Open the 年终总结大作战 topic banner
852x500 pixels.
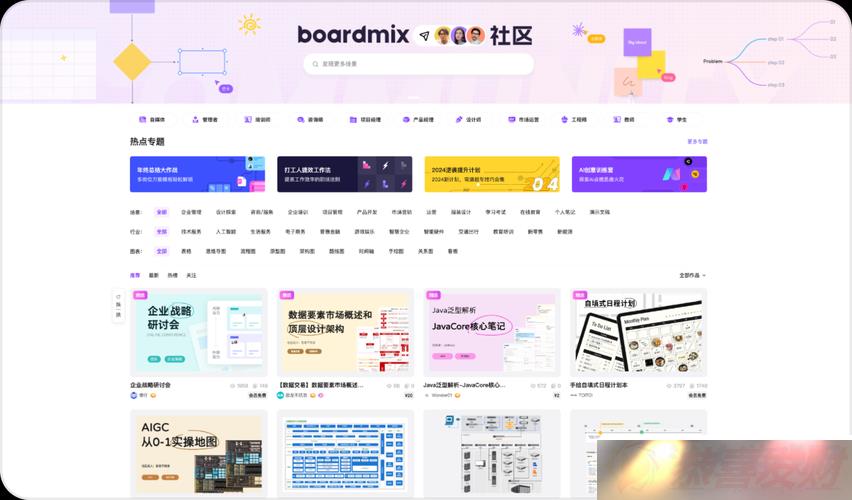coord(197,174)
